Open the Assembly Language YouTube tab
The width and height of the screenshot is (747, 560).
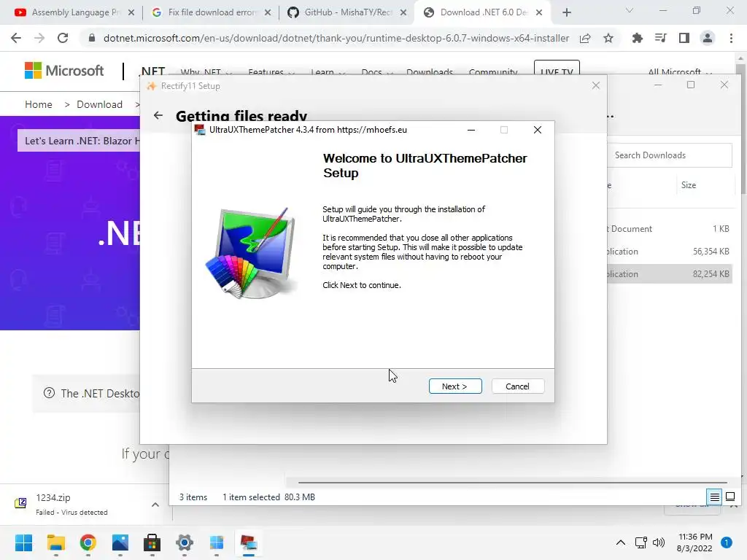(74, 12)
